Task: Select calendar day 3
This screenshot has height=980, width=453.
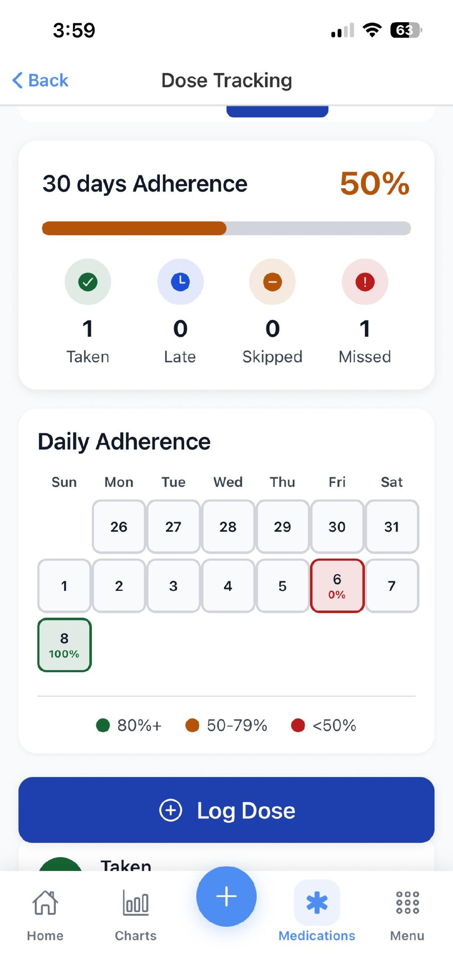Action: (x=173, y=586)
